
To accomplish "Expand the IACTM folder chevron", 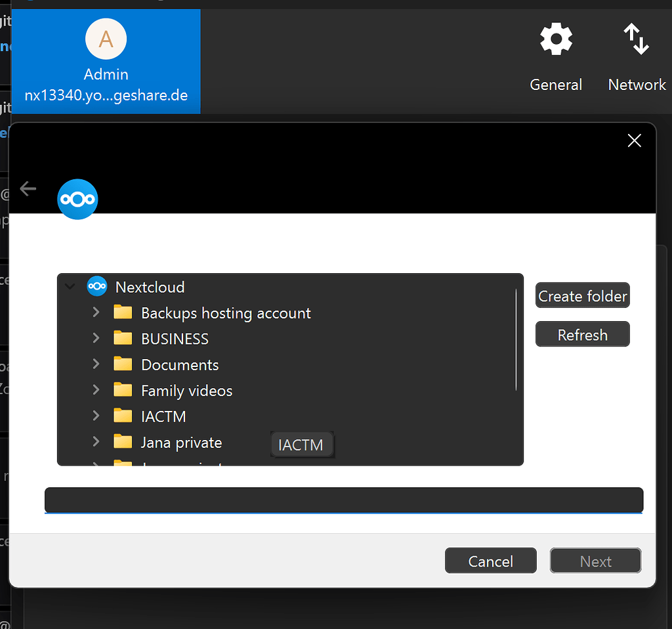I will tap(96, 416).
